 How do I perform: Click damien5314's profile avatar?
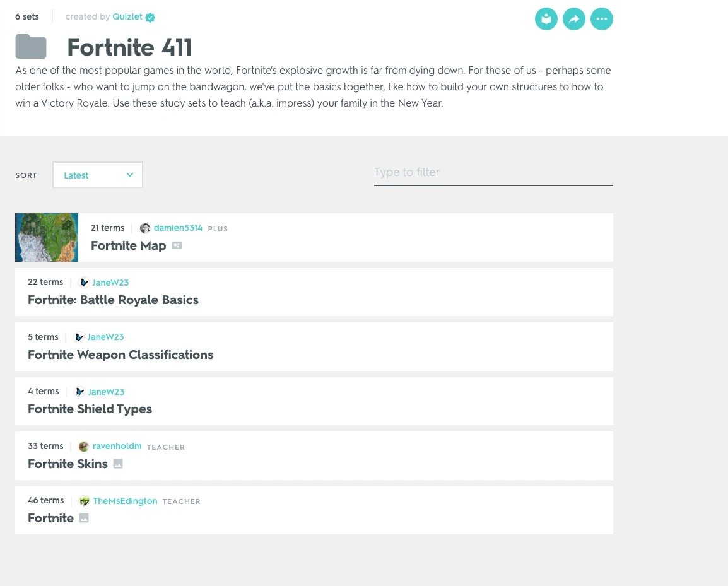pos(145,228)
